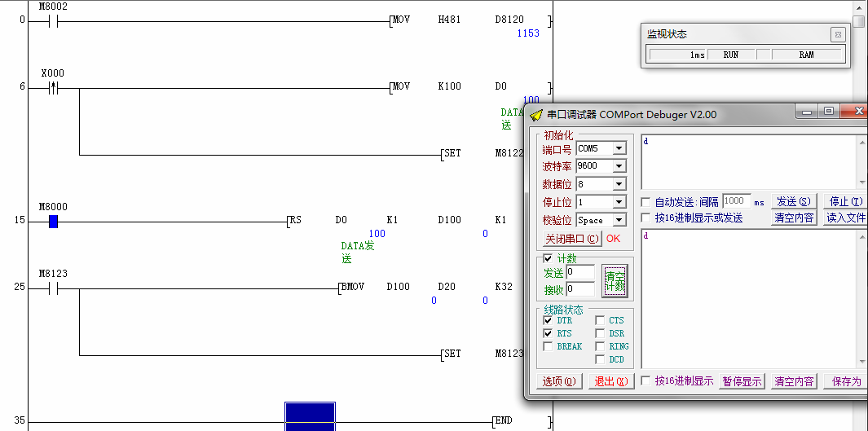Select the X000 rising-edge contact
Viewport: 868px width, 431px height.
click(x=53, y=87)
